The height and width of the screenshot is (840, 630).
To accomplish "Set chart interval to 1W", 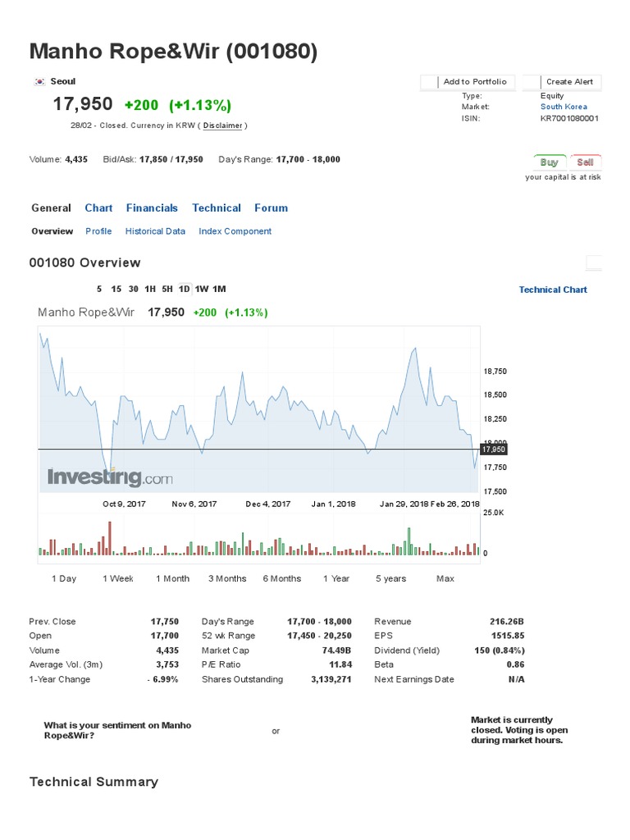I will (202, 290).
